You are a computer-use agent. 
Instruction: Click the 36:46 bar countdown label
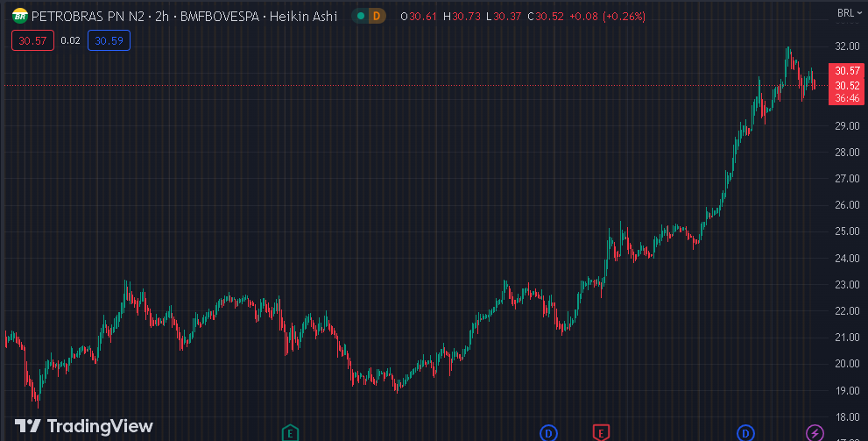click(846, 98)
